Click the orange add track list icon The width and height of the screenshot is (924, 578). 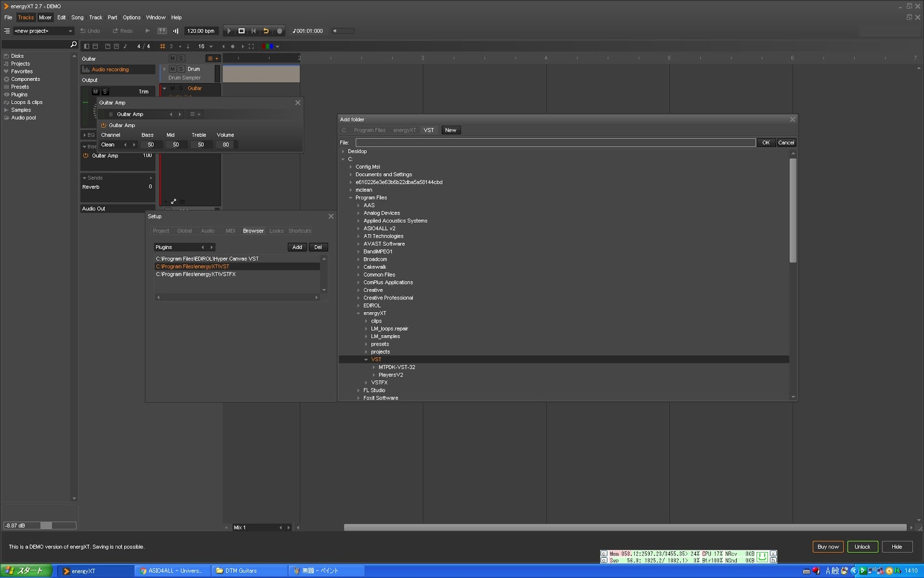coord(213,58)
